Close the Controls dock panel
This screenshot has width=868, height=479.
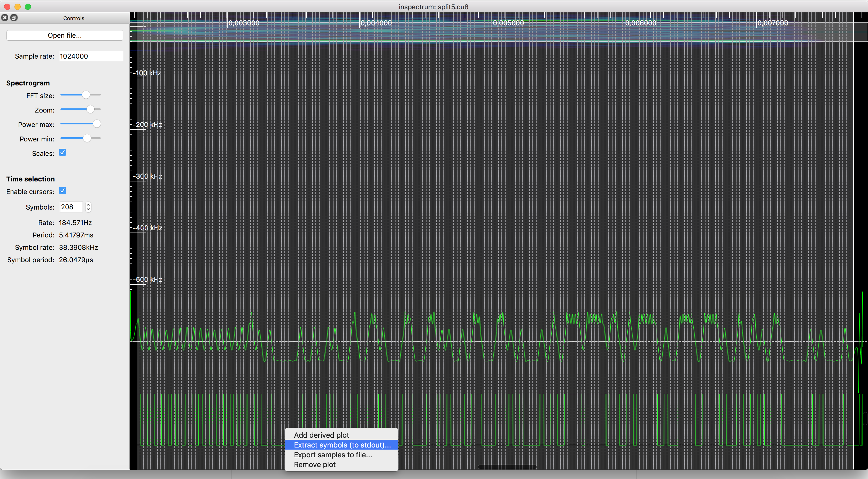click(x=5, y=18)
